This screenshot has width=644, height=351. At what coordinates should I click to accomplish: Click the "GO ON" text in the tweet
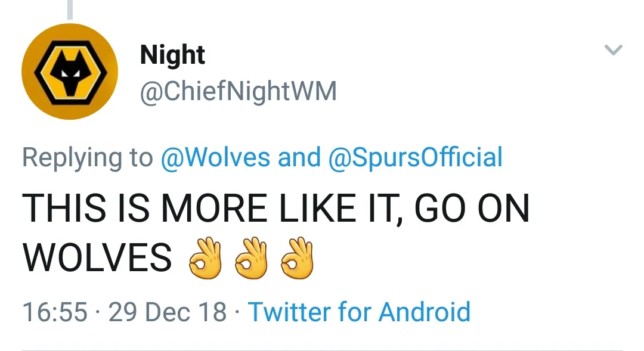(x=470, y=210)
